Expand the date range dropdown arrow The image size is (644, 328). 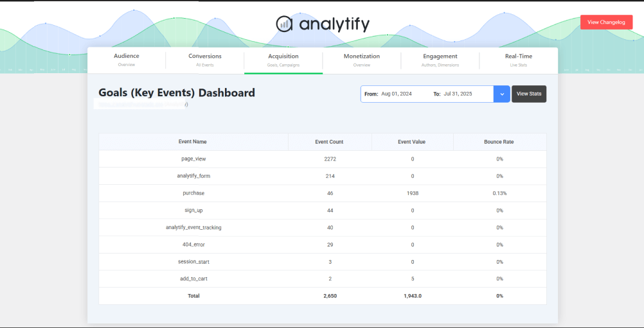(x=502, y=94)
